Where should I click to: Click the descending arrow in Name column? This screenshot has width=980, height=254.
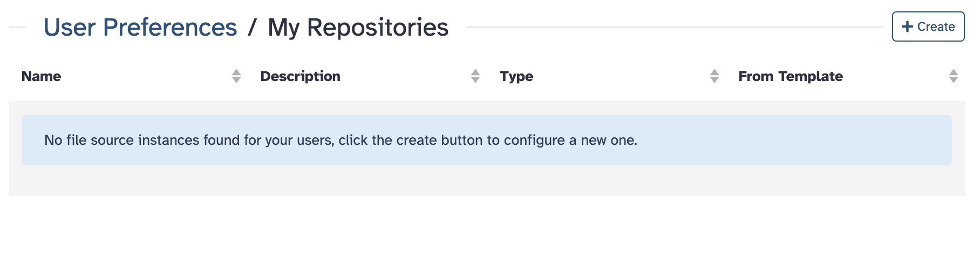[236, 80]
